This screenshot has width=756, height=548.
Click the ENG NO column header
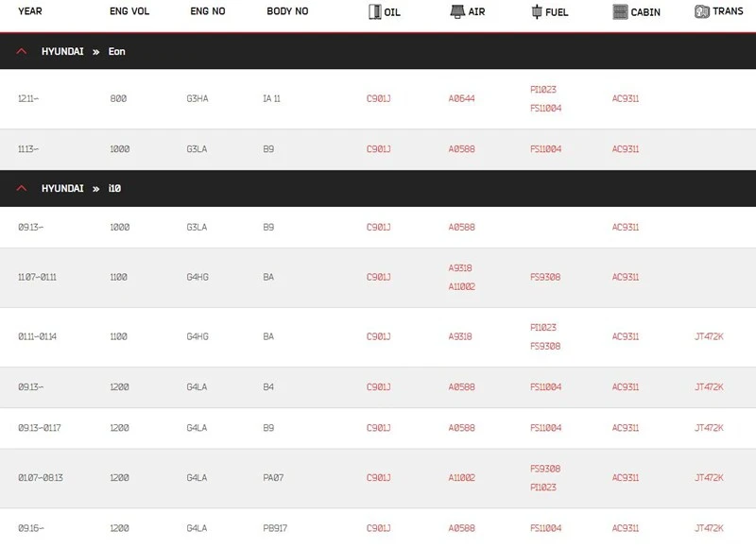click(x=207, y=11)
